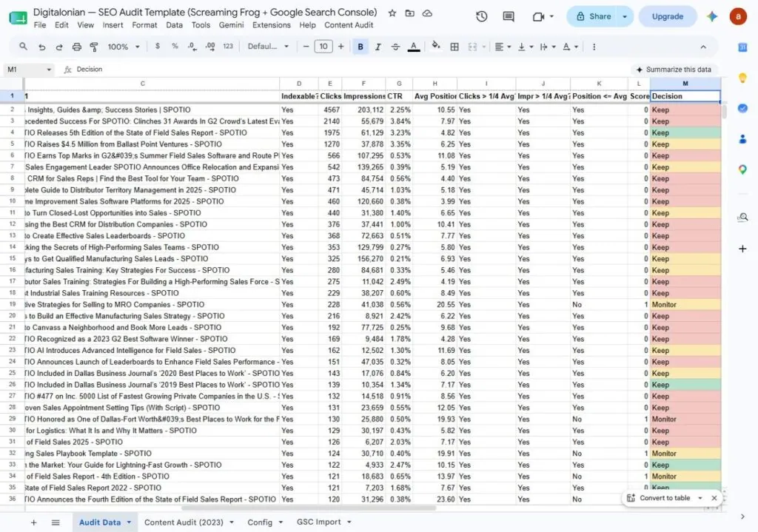This screenshot has width=758, height=532.
Task: Open comments panel icon
Action: click(509, 16)
